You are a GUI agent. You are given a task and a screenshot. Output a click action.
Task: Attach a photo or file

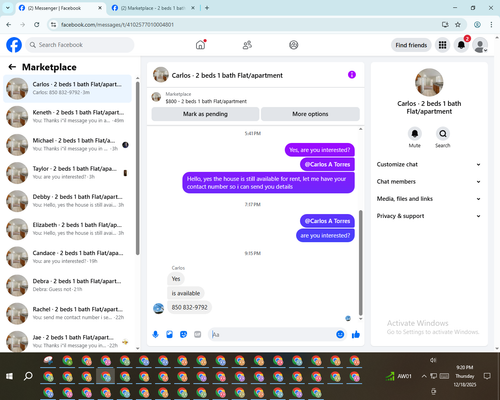click(x=169, y=334)
